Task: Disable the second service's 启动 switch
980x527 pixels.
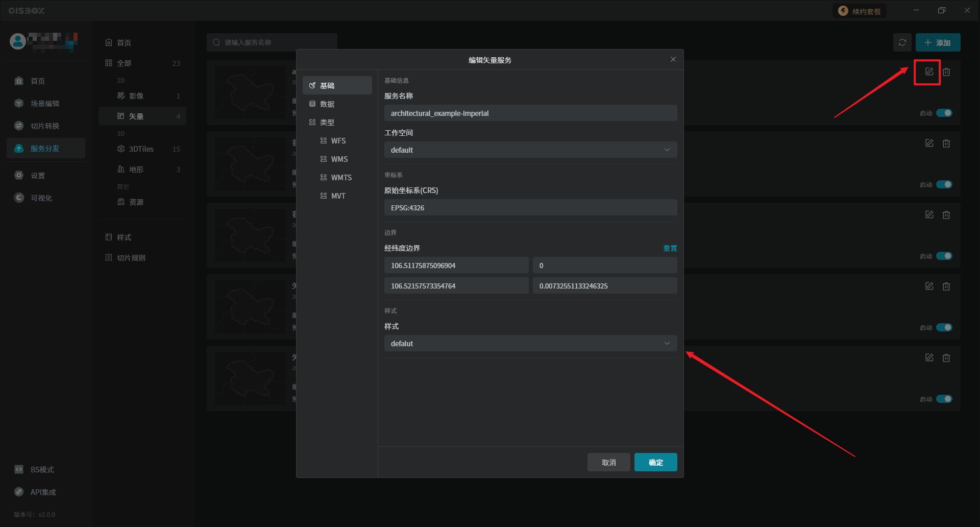Action: point(944,184)
